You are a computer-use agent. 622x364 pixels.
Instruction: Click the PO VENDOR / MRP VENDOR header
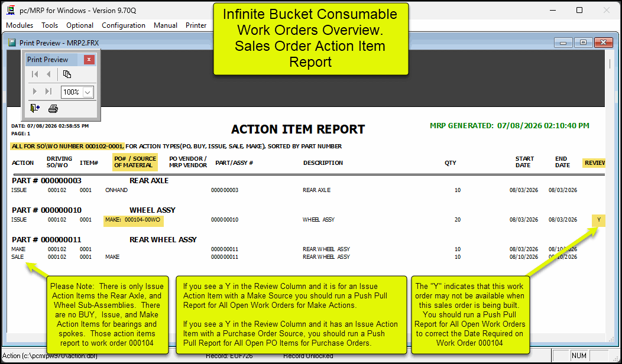pyautogui.click(x=188, y=162)
